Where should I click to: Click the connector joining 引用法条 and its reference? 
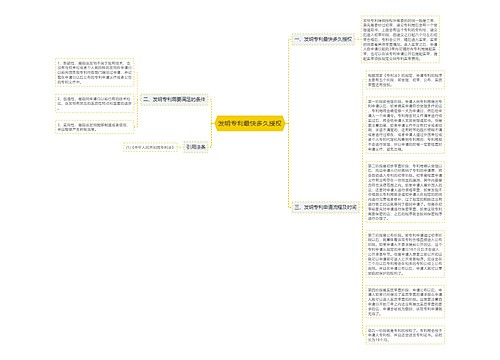click(x=181, y=147)
